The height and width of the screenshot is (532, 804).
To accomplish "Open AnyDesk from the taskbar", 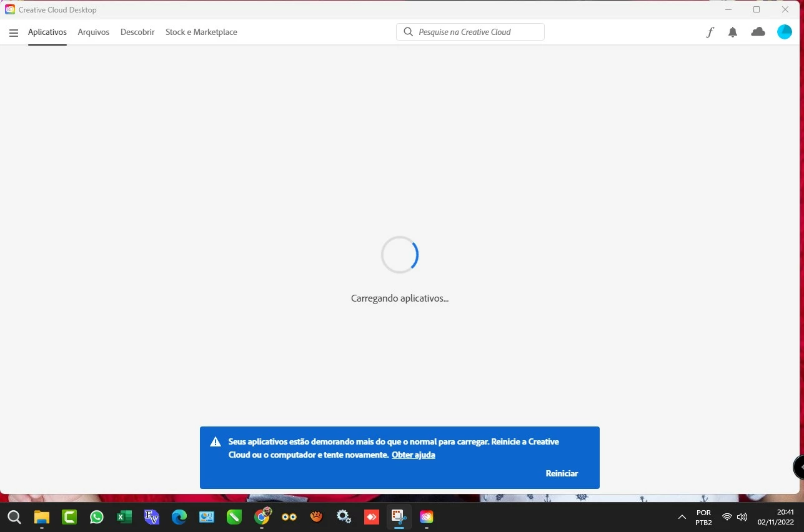I will coord(371,517).
